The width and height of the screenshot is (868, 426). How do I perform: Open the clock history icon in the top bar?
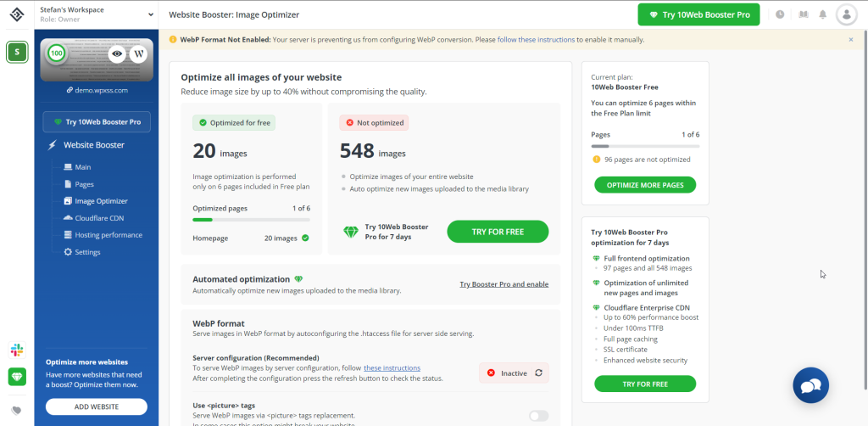click(780, 14)
